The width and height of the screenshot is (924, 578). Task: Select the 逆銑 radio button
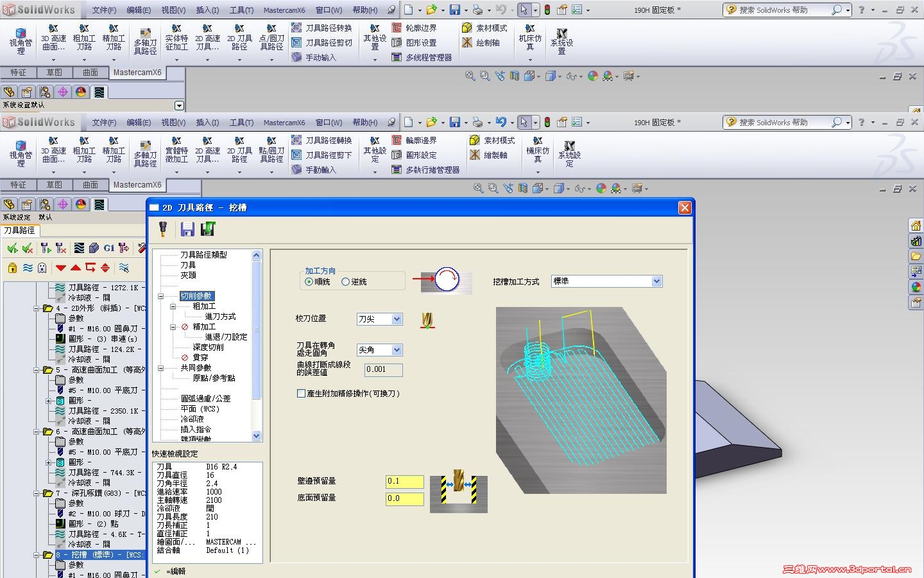pyautogui.click(x=345, y=282)
